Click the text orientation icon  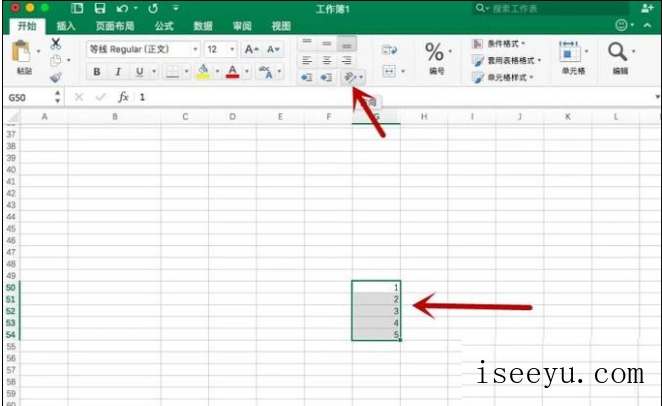point(350,77)
